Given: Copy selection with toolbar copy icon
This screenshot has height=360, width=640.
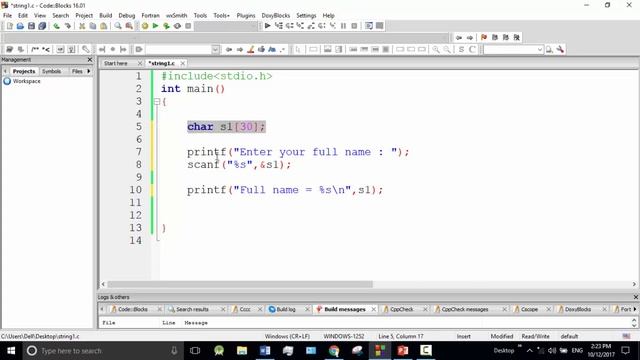Looking at the screenshot, I should tap(93, 26).
